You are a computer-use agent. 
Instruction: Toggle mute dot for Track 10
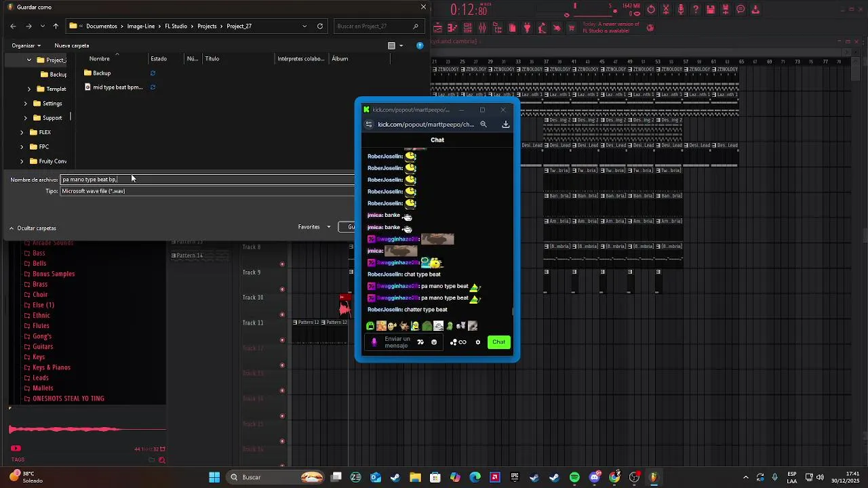click(x=282, y=314)
